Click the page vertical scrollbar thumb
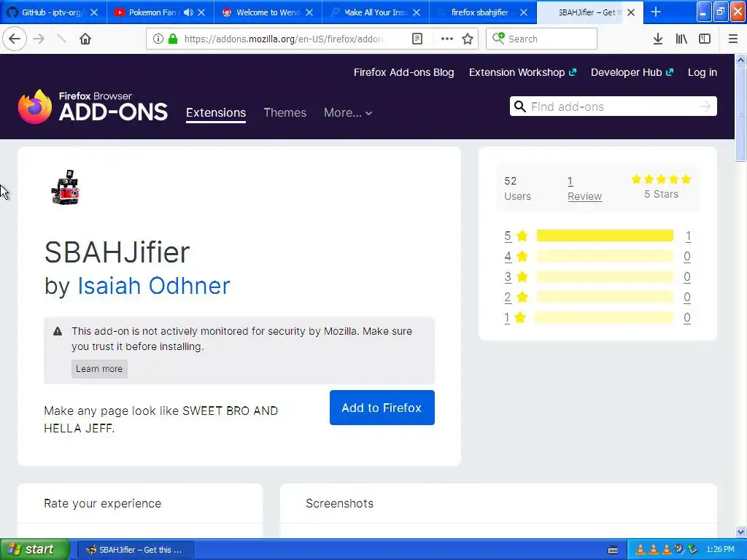The width and height of the screenshot is (747, 560). [x=740, y=114]
